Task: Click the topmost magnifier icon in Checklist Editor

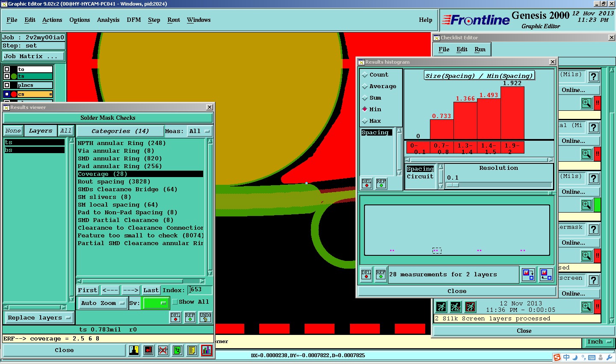Action: [586, 103]
